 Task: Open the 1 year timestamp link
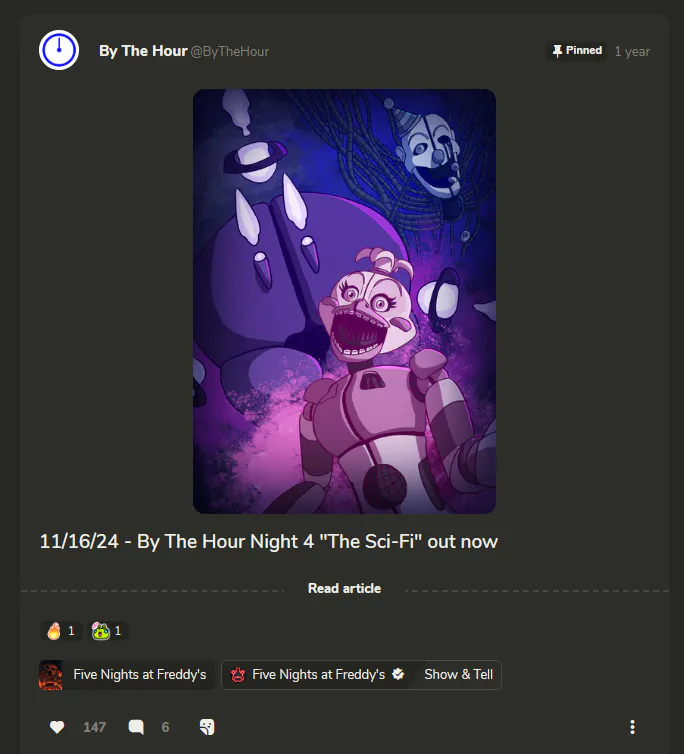tap(632, 51)
